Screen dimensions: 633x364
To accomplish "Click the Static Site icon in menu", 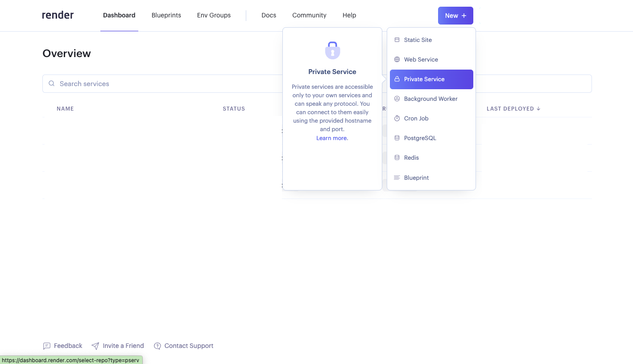I will tap(397, 40).
